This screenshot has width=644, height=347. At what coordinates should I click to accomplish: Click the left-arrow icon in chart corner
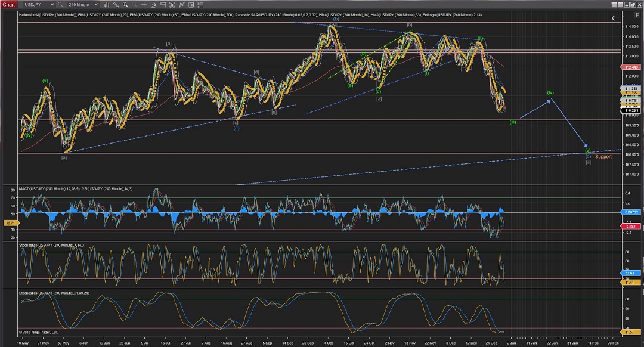tap(614, 18)
